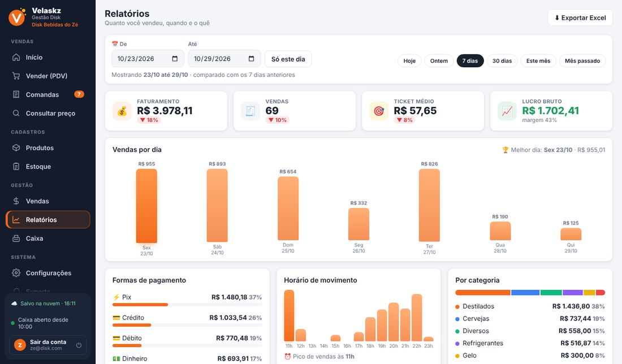This screenshot has width=622, height=364.
Task: Click the card icon next to Crédito
Action: tap(116, 318)
